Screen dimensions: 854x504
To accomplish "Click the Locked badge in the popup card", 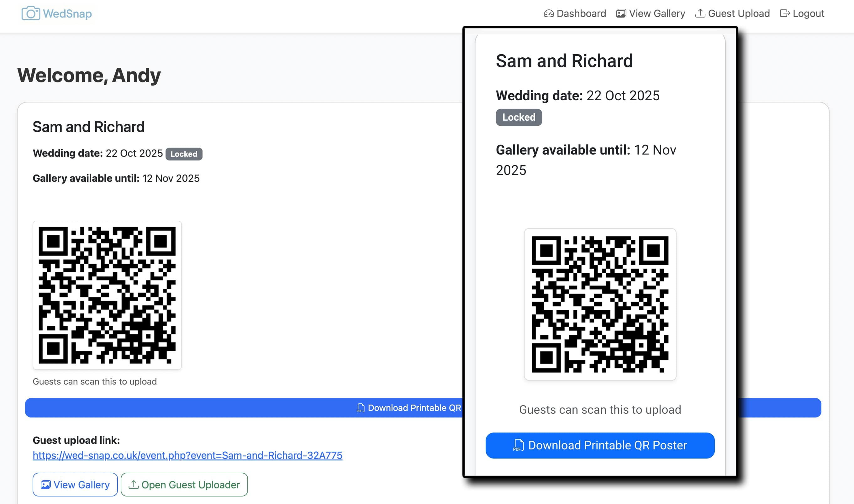I will pos(519,117).
